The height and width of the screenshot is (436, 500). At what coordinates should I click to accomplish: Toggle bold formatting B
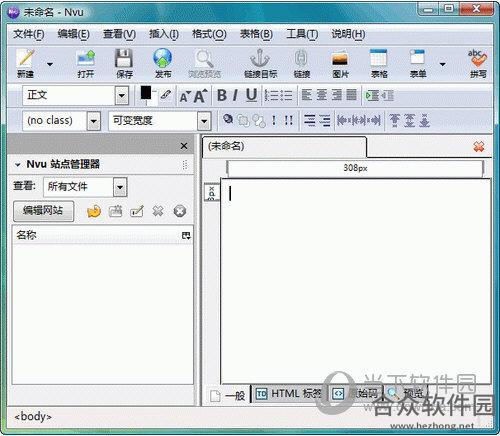pyautogui.click(x=222, y=95)
